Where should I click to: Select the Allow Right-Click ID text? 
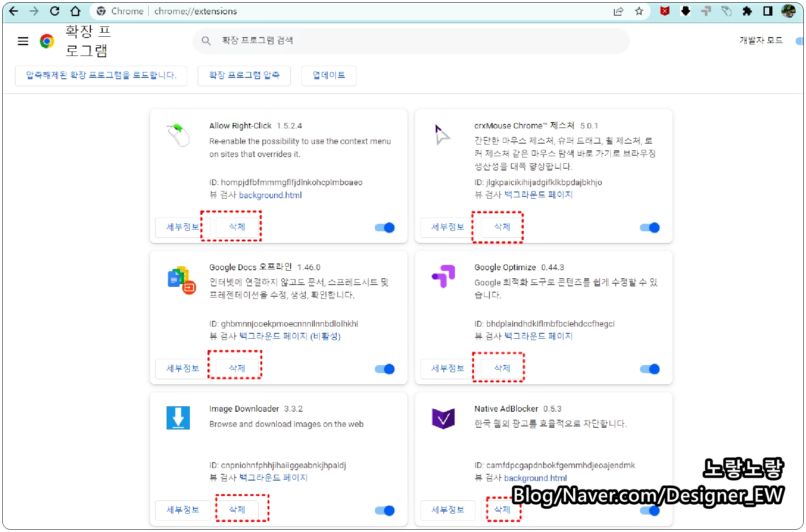(x=286, y=183)
